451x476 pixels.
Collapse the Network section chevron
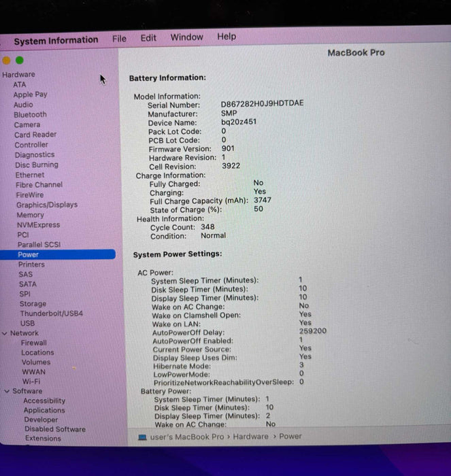(5, 333)
